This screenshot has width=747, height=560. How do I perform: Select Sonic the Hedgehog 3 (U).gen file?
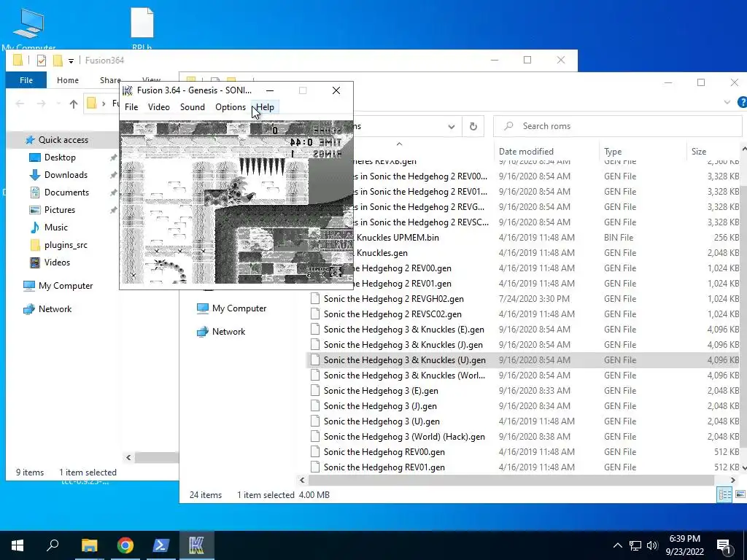pyautogui.click(x=382, y=421)
